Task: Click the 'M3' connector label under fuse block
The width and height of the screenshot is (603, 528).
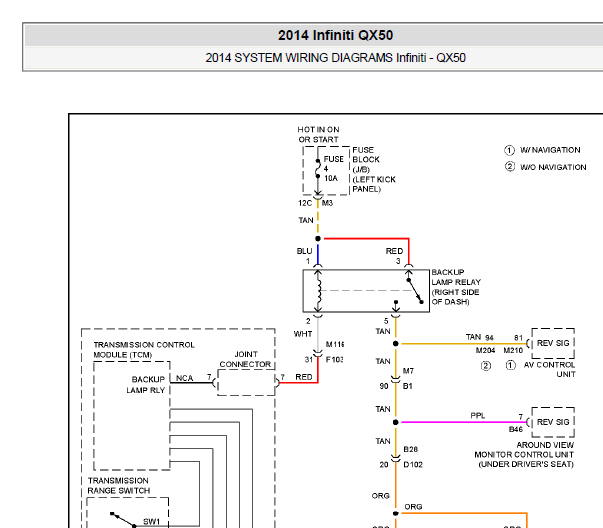Action: (327, 203)
